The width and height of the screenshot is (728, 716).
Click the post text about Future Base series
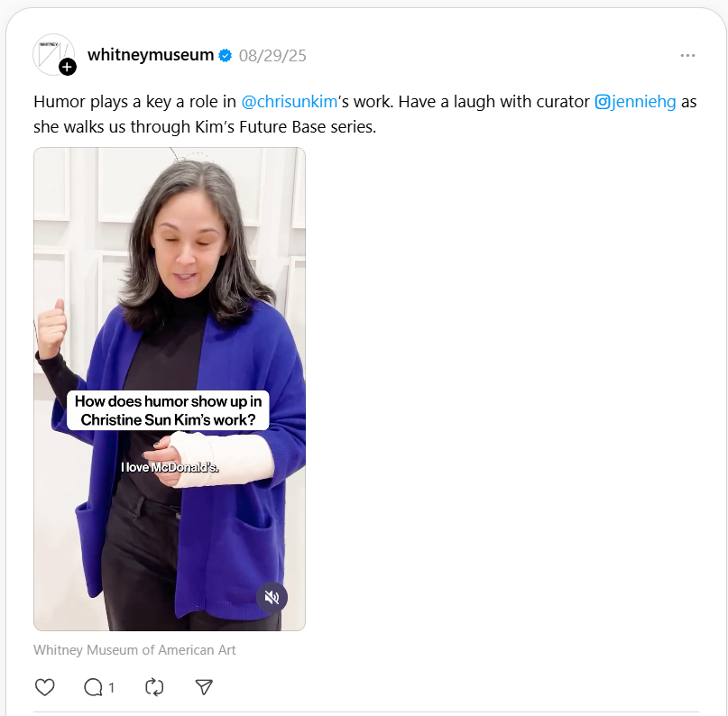click(x=365, y=115)
